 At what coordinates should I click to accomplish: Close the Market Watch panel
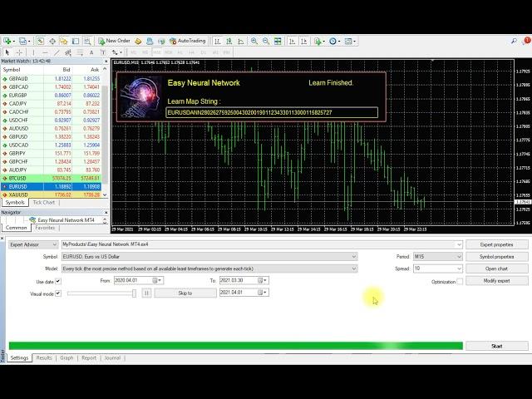tap(106, 62)
